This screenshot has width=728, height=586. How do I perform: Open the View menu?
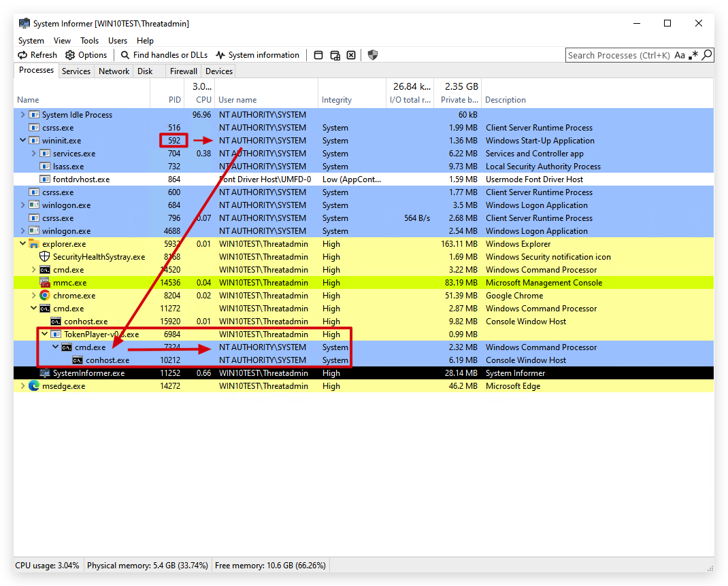click(62, 41)
